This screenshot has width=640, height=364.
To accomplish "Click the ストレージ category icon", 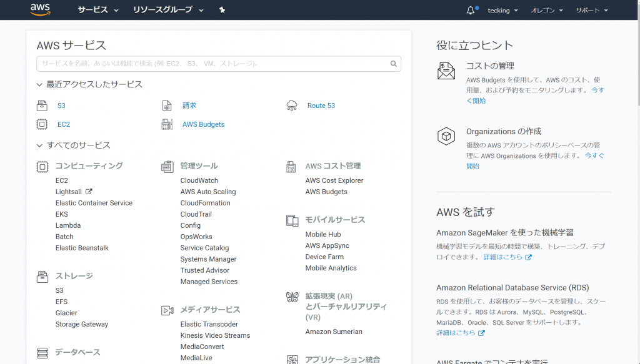I will click(x=42, y=277).
